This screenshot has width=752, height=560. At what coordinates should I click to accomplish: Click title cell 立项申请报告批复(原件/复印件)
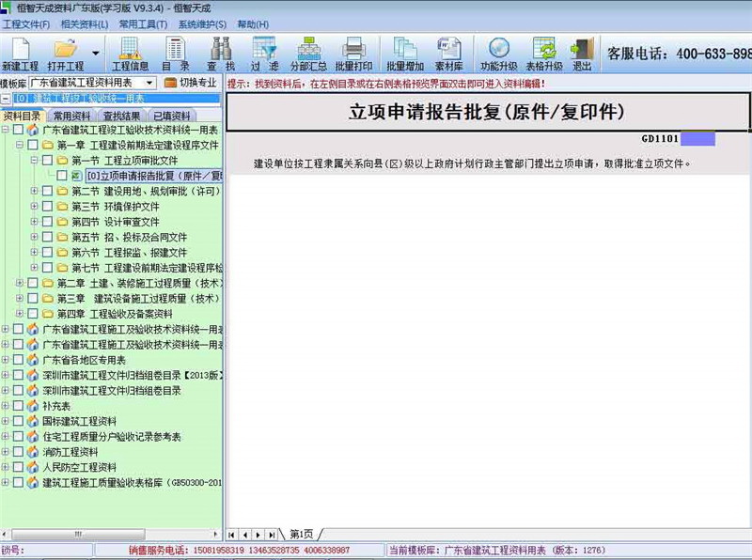pos(487,112)
